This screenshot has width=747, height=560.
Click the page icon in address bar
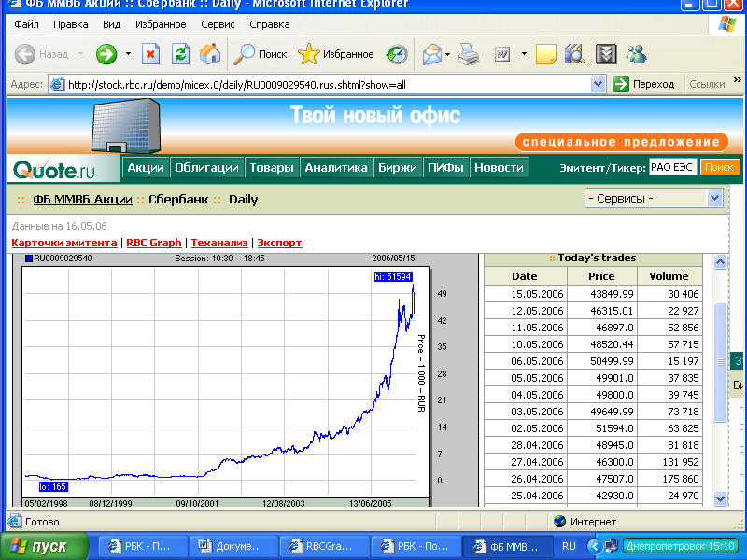click(x=58, y=85)
